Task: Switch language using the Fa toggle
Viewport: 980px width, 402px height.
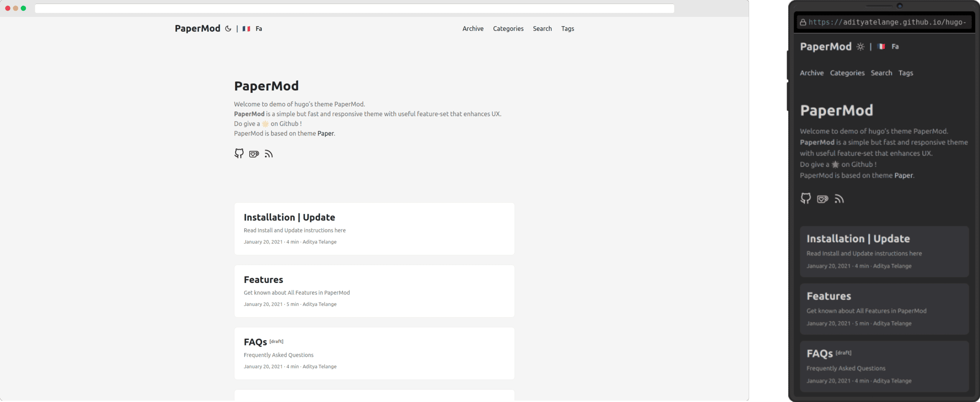Action: (x=259, y=28)
